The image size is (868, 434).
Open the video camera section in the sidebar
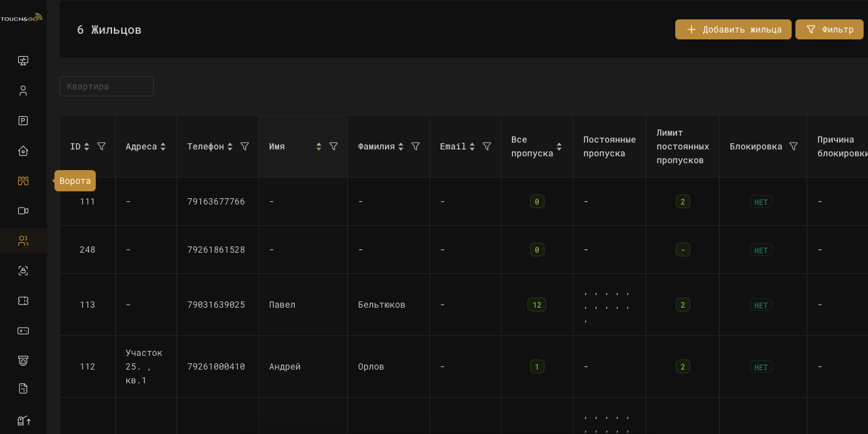tap(23, 211)
